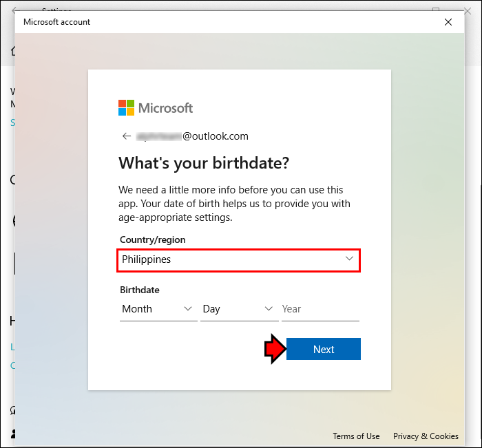Open the Philippines country/region dropdown

[238, 260]
